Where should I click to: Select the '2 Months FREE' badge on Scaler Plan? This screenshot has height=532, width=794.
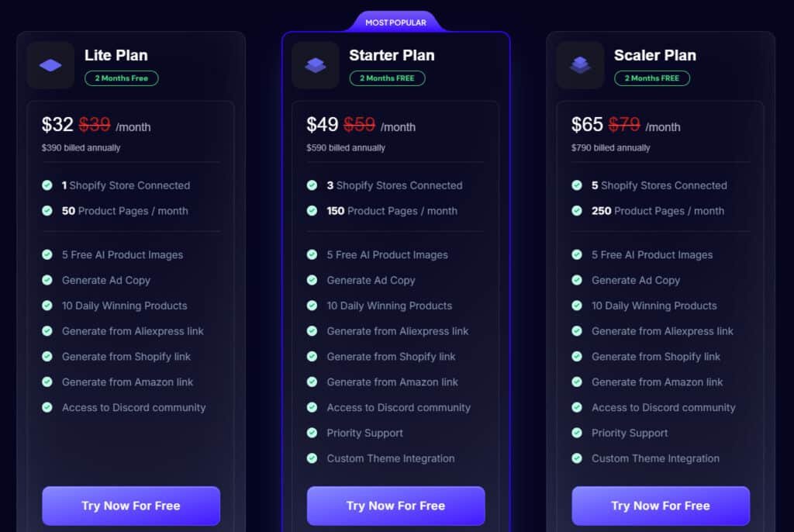point(652,79)
